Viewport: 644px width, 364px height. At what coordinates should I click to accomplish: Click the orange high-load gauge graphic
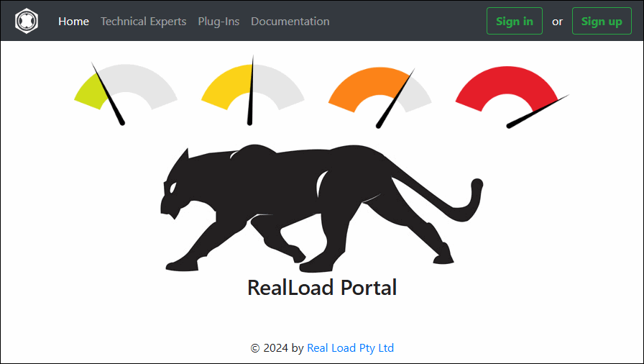tap(380, 98)
